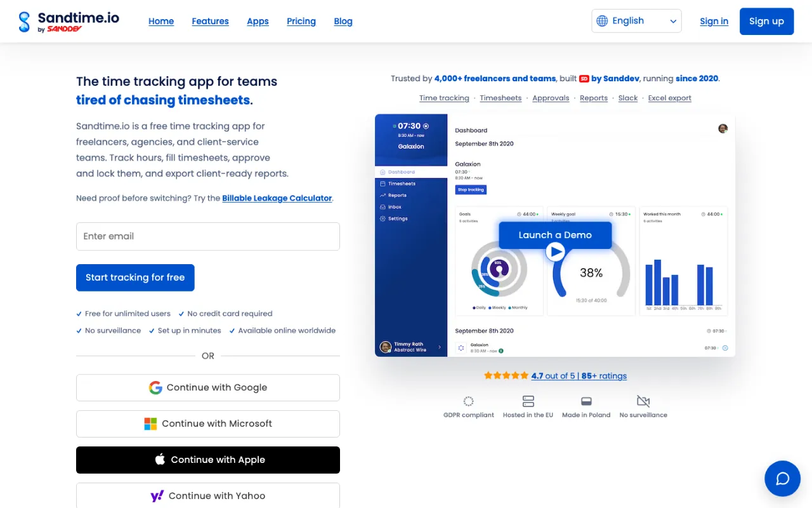Open the Billable Leakage Calculator link
Viewport: 812px width, 508px height.
277,198
